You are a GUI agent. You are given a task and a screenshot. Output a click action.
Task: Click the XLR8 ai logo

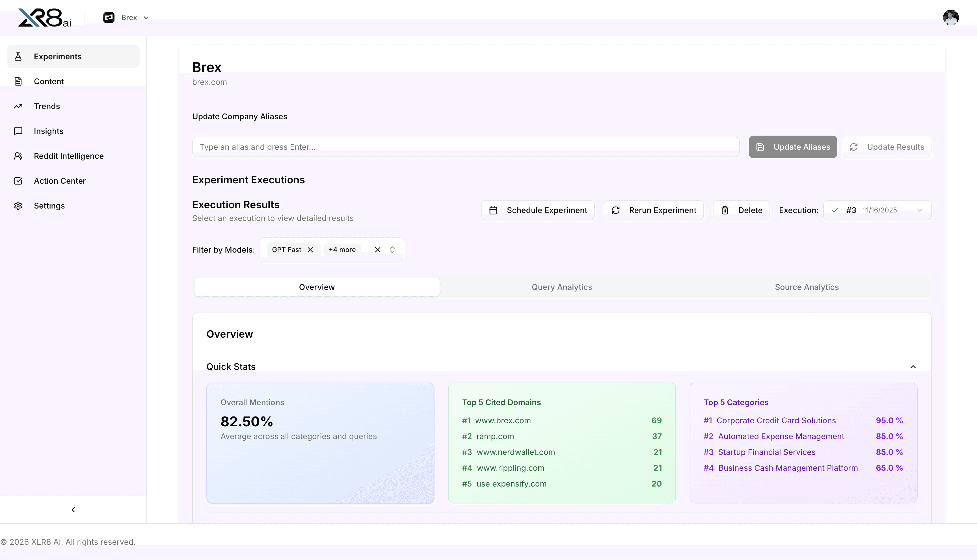45,18
